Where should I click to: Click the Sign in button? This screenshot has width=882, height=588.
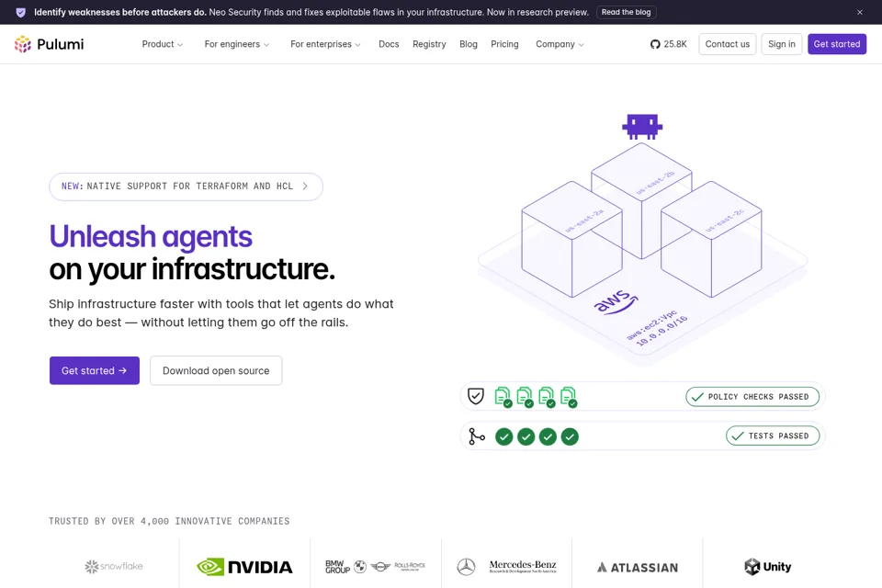click(x=781, y=44)
